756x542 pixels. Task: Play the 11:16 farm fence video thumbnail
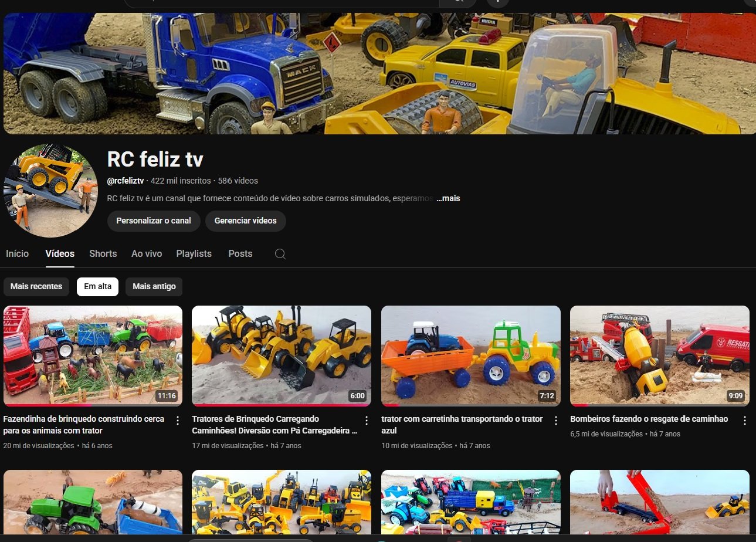[x=93, y=355]
